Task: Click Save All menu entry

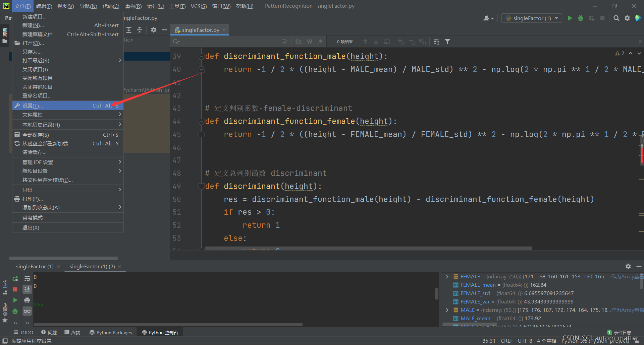Action: click(x=68, y=135)
